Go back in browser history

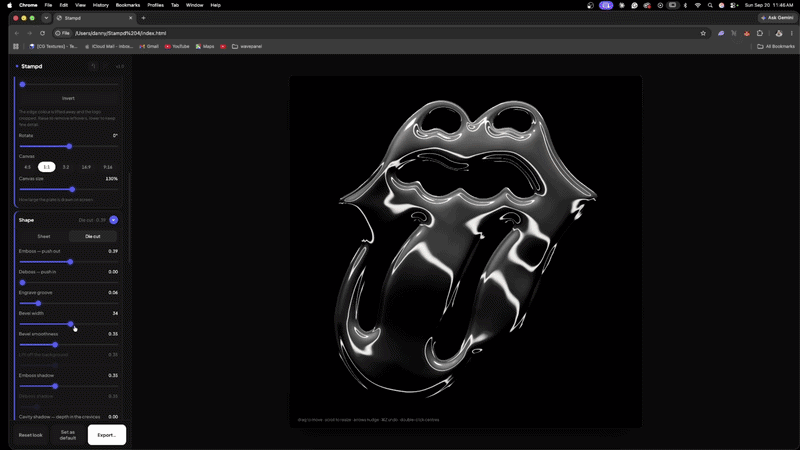(x=17, y=33)
